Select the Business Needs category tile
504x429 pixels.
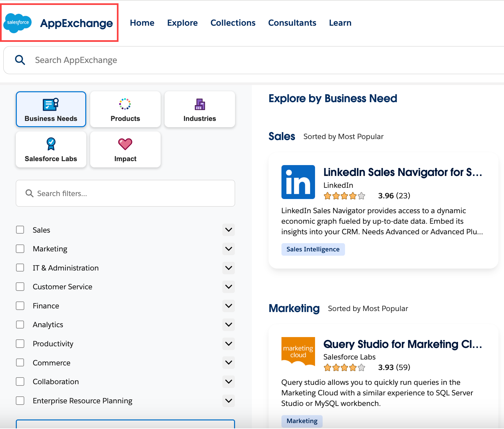click(51, 109)
